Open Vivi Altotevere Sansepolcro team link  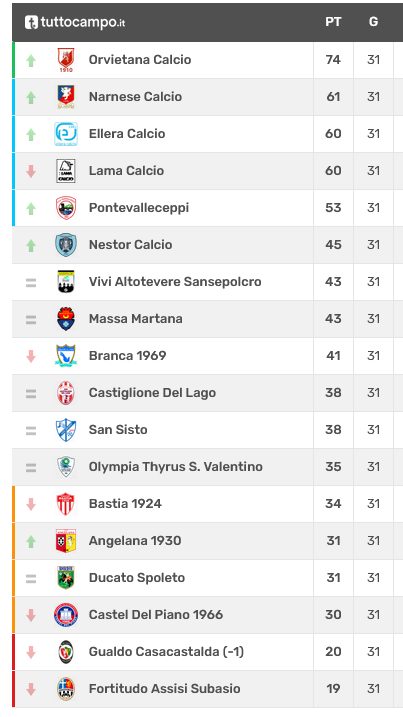click(x=175, y=282)
